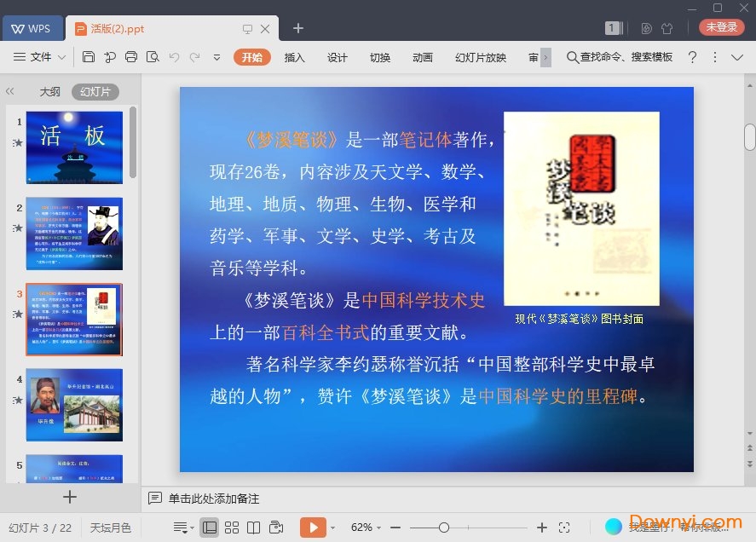
Task: Click the Print icon
Action: (131, 57)
